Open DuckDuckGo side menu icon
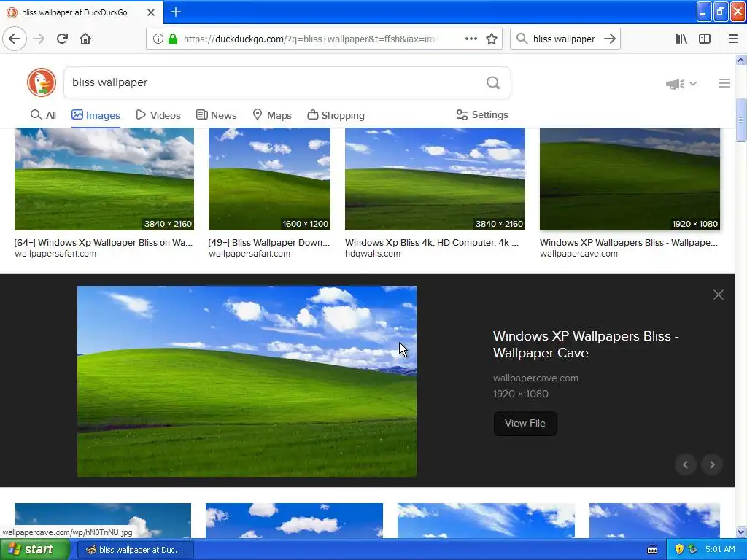Viewport: 747px width, 560px height. [x=724, y=83]
